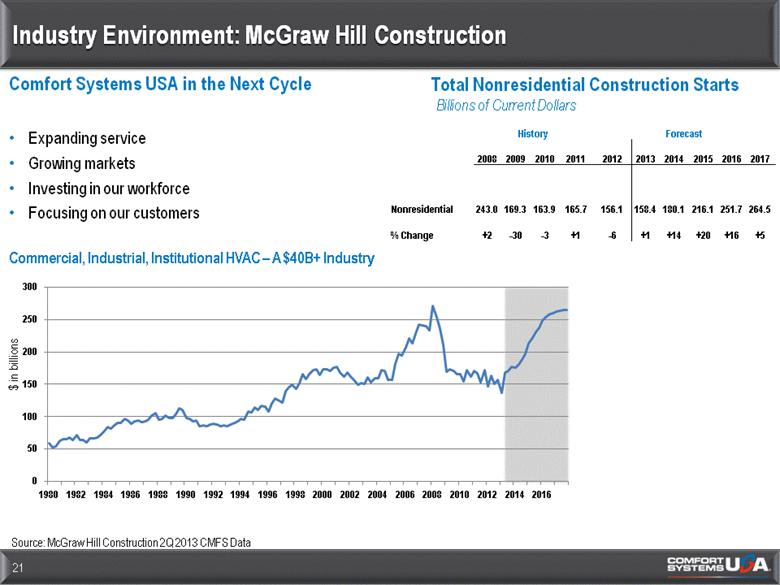Click the 'History' table header
The image size is (780, 585).
[x=532, y=134]
